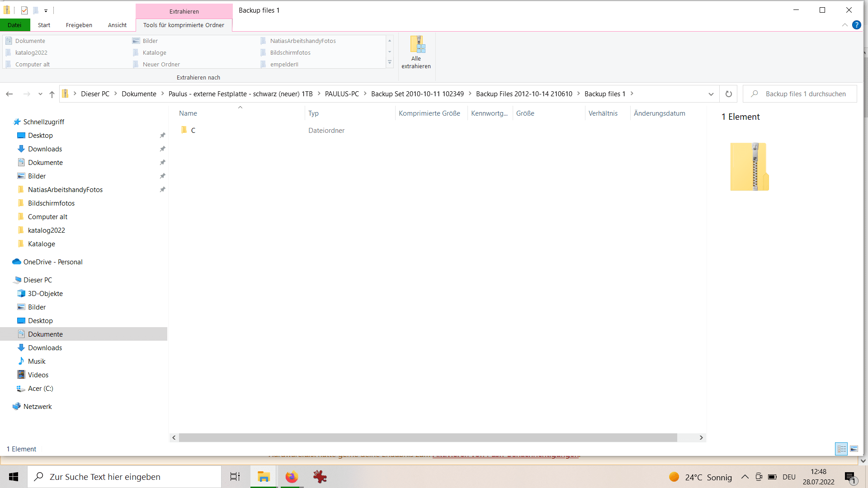Click the refresh button beside the address bar

(728, 94)
